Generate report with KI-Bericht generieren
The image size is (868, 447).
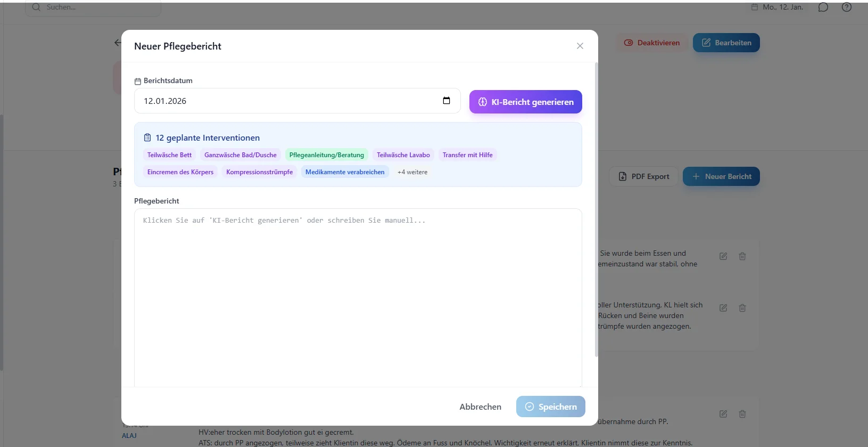(526, 102)
